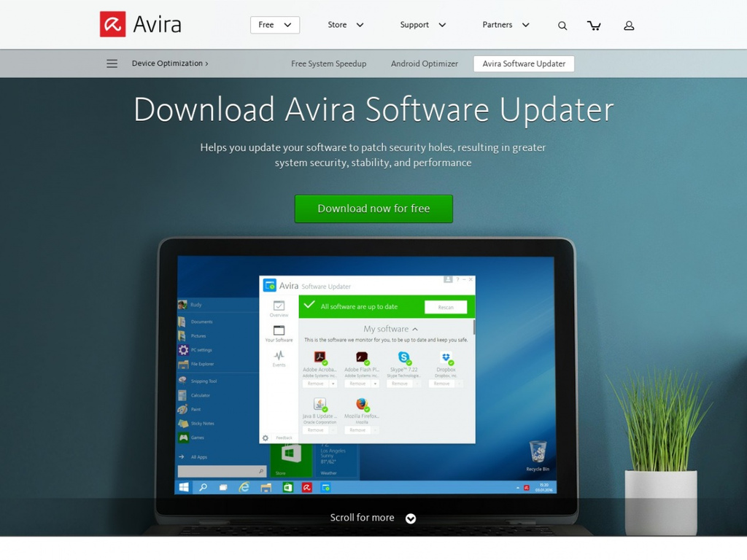Select Overview icon in updater sidebar

[279, 308]
